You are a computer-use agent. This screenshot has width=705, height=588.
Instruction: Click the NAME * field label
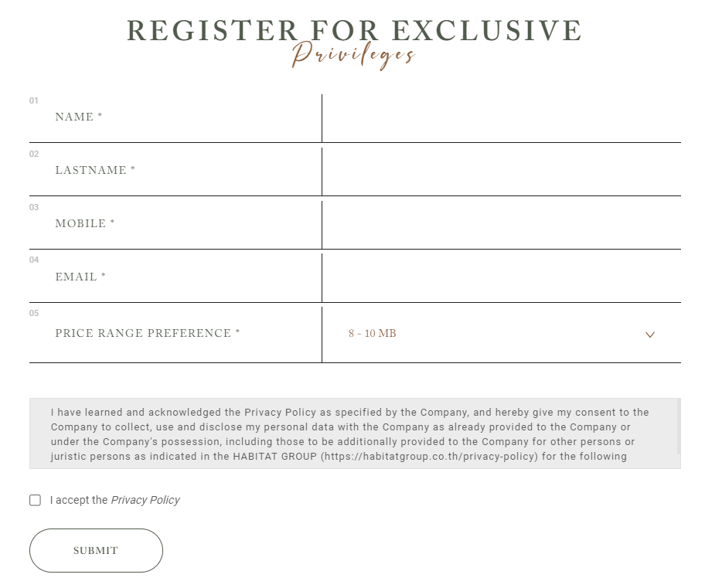(79, 117)
